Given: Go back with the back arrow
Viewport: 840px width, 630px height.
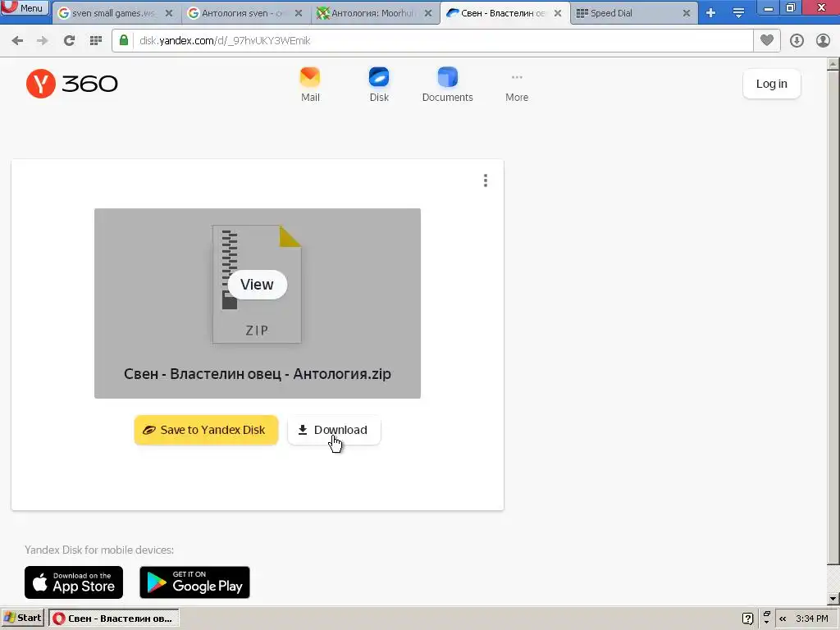Looking at the screenshot, I should [17, 41].
